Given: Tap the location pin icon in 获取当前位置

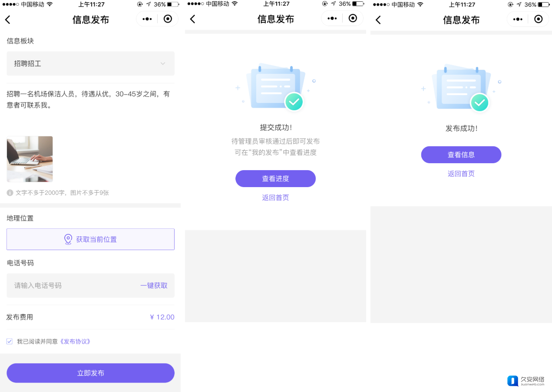Looking at the screenshot, I should click(68, 239).
